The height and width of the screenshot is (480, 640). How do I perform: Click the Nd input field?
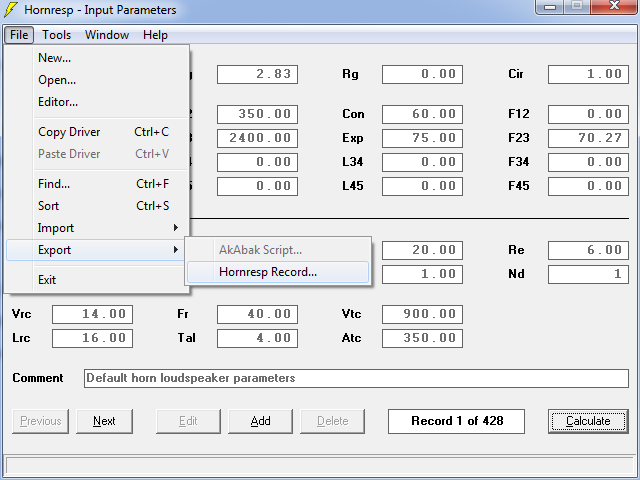588,274
